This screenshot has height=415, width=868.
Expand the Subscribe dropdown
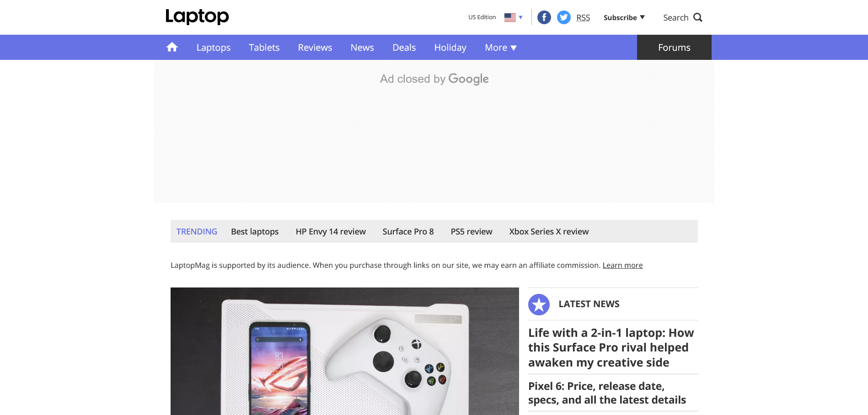[x=624, y=17]
